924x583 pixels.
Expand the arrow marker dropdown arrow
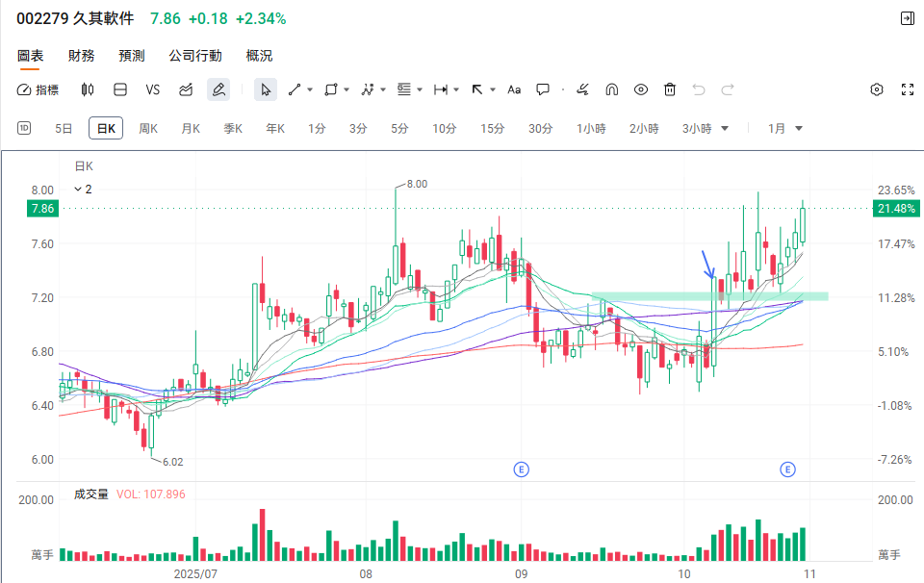tap(493, 90)
